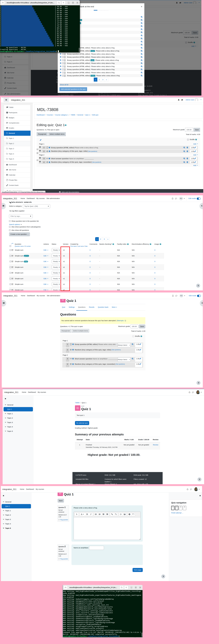219x644 pixels.
Task: Open the 'Filter by tags...' dropdown
Action: tap(21, 216)
